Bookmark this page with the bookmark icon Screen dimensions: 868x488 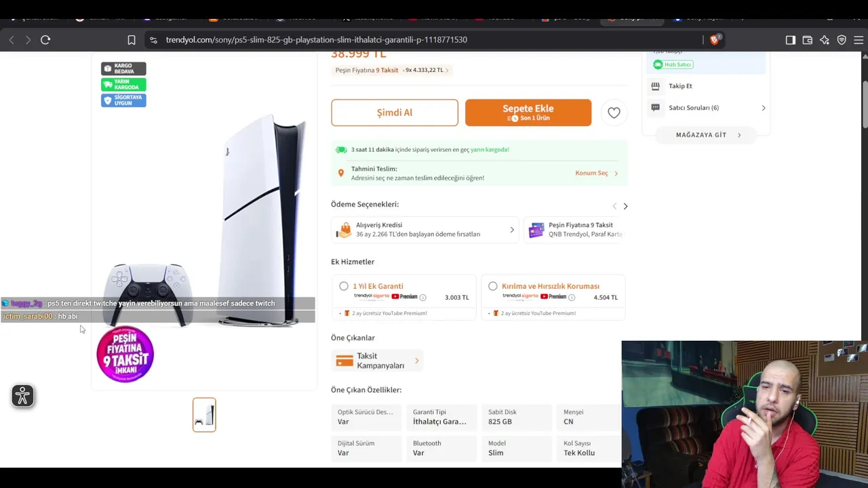tap(132, 40)
